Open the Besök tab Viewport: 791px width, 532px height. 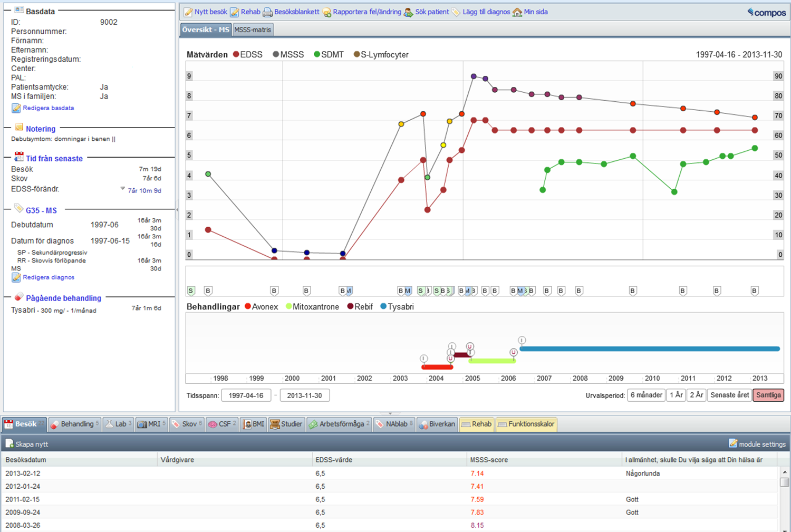pyautogui.click(x=24, y=424)
